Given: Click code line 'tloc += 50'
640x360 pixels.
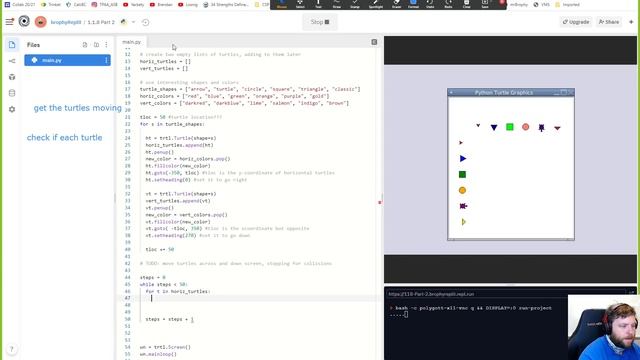Looking at the screenshot, I should (x=160, y=249).
